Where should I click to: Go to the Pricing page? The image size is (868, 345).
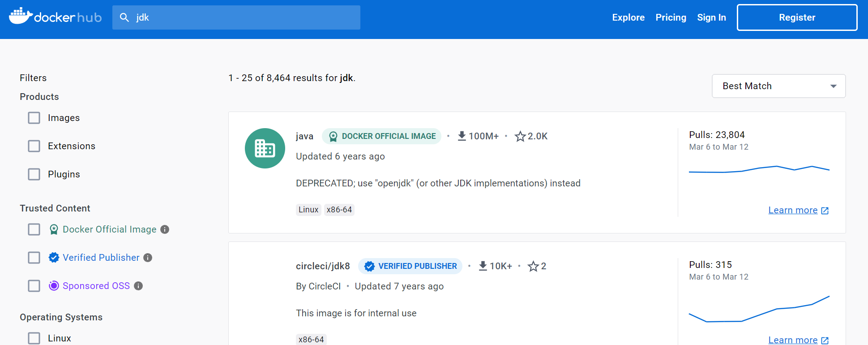click(x=671, y=17)
